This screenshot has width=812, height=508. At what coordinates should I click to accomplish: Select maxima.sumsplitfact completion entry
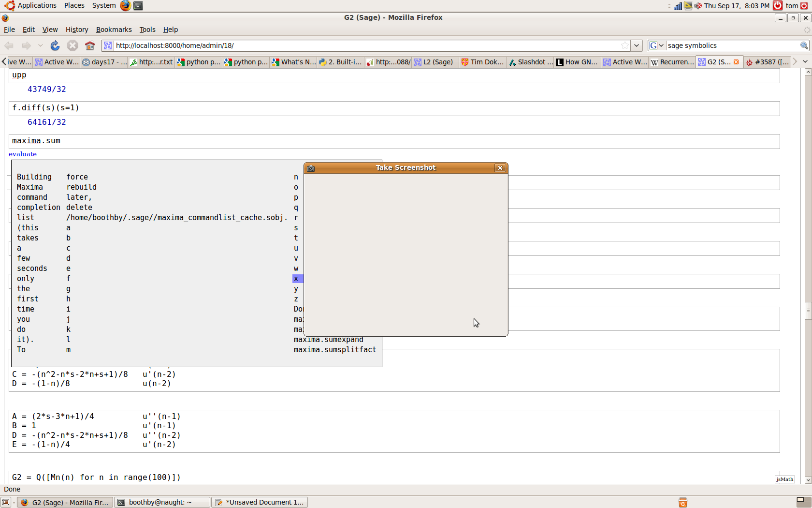(x=334, y=349)
